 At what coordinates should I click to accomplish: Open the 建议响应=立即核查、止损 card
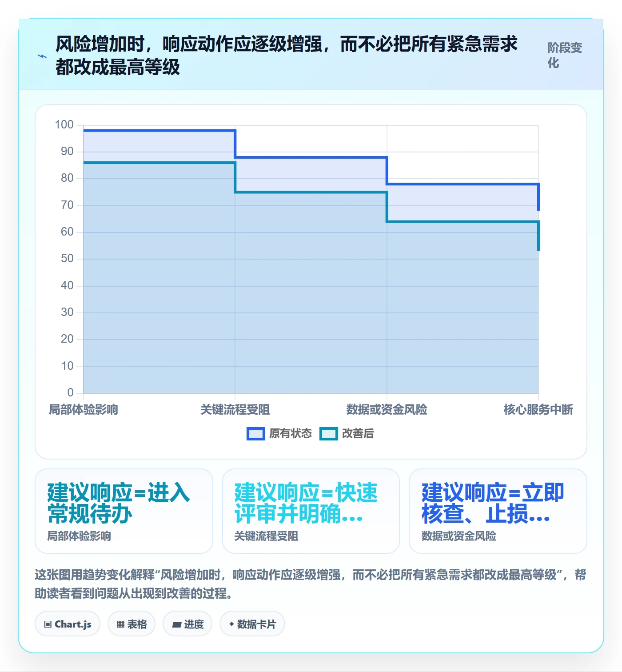click(x=498, y=511)
